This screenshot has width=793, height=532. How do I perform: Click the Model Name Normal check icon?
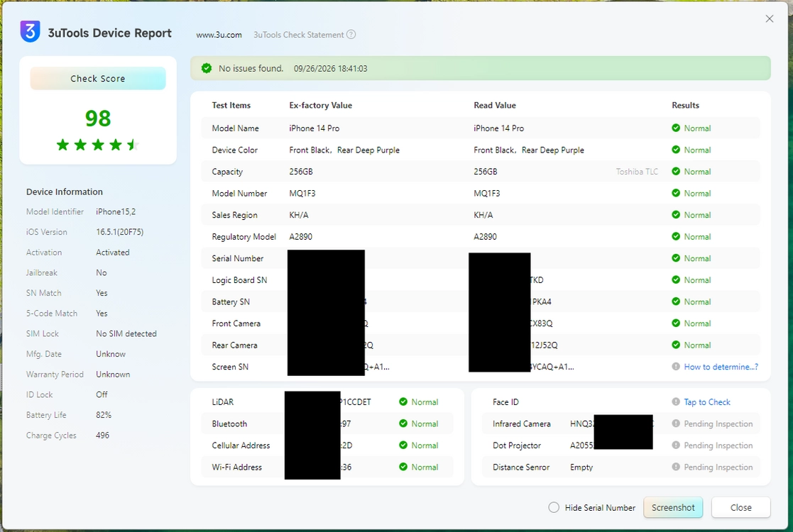click(x=676, y=128)
